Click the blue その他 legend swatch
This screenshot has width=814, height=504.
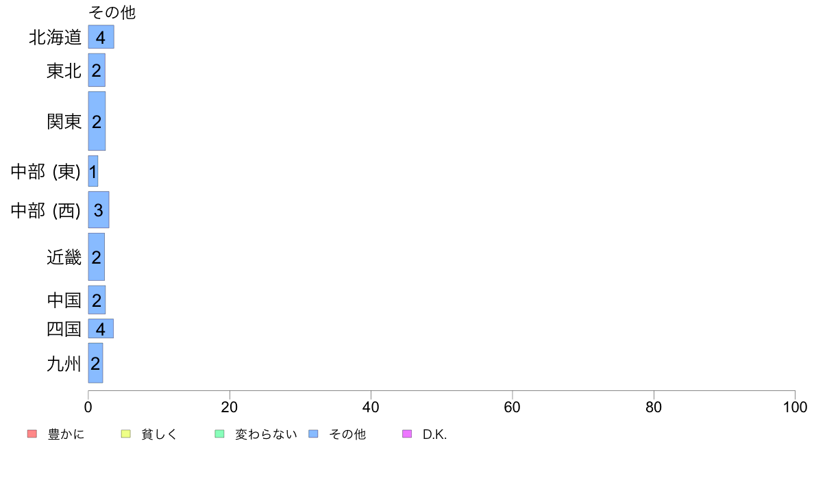click(x=314, y=434)
